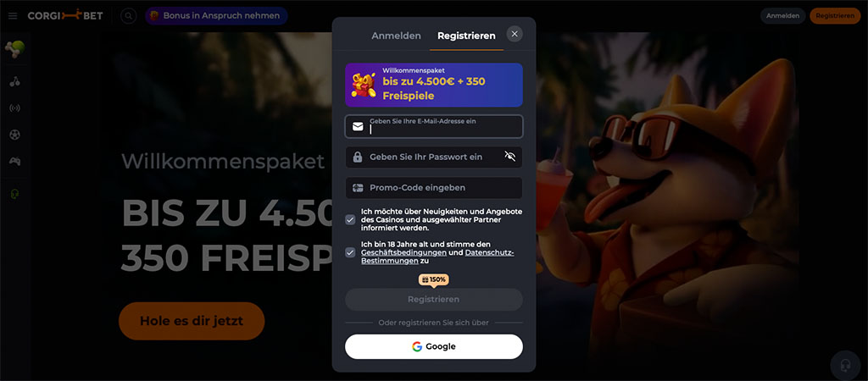The height and width of the screenshot is (381, 868).
Task: Open the soccer ball sports icon
Action: 15,135
